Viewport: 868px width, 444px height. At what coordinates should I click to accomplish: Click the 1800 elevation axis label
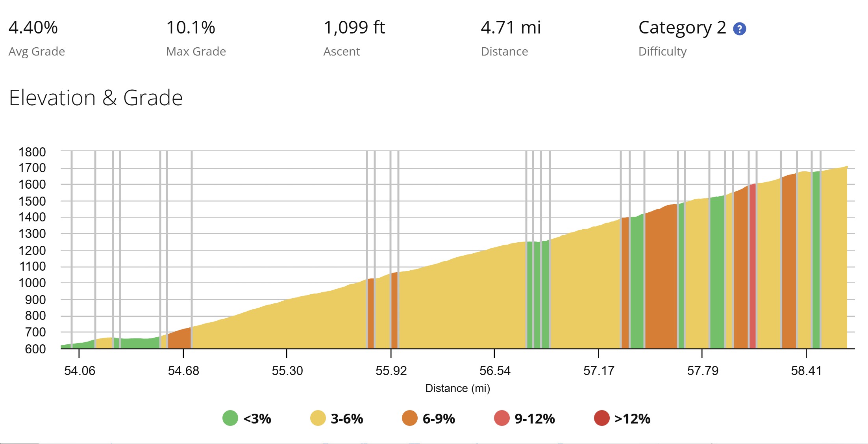coord(32,152)
